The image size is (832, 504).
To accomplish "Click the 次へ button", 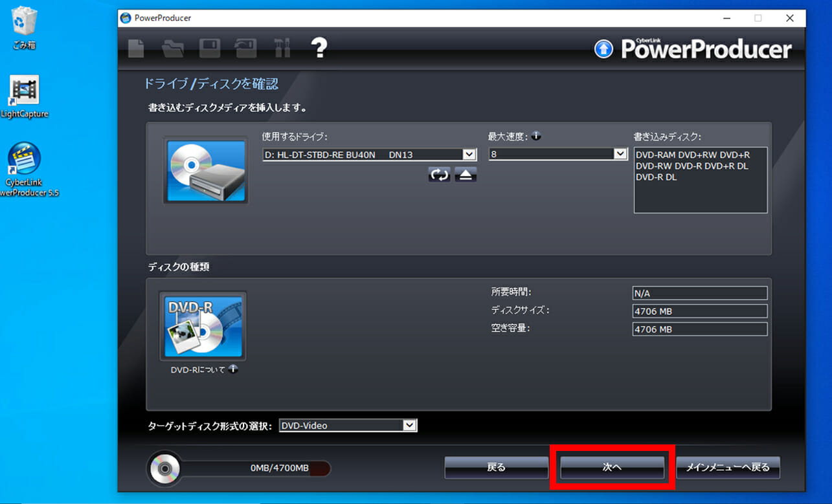I will [x=612, y=467].
